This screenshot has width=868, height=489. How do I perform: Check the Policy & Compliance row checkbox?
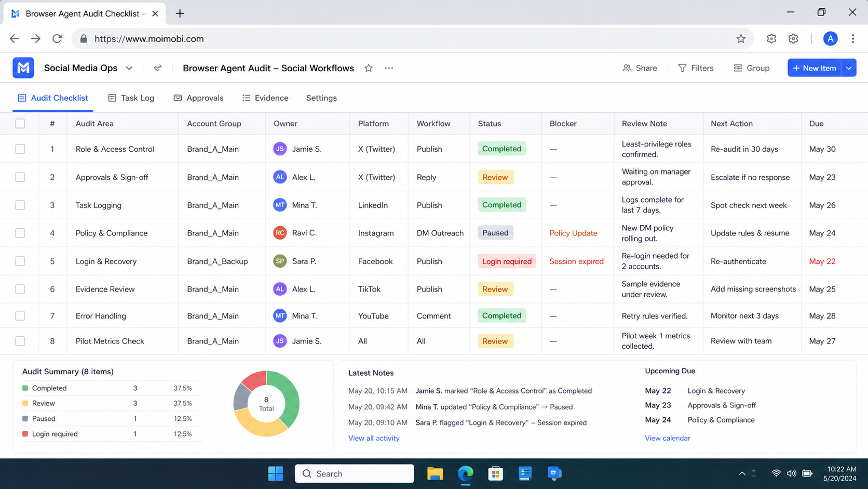pyautogui.click(x=20, y=233)
